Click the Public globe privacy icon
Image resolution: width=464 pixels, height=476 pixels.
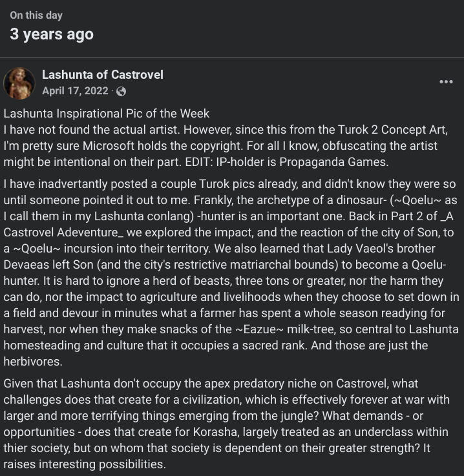pyautogui.click(x=121, y=91)
